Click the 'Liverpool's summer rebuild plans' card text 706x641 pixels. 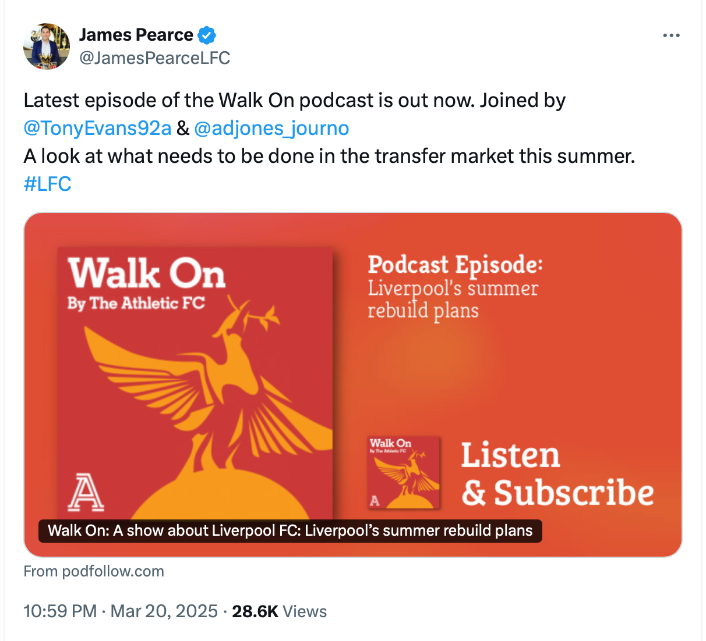(x=452, y=300)
